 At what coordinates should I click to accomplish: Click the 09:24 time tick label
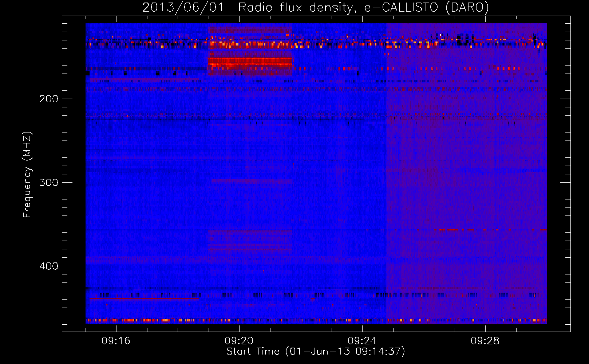click(x=362, y=341)
